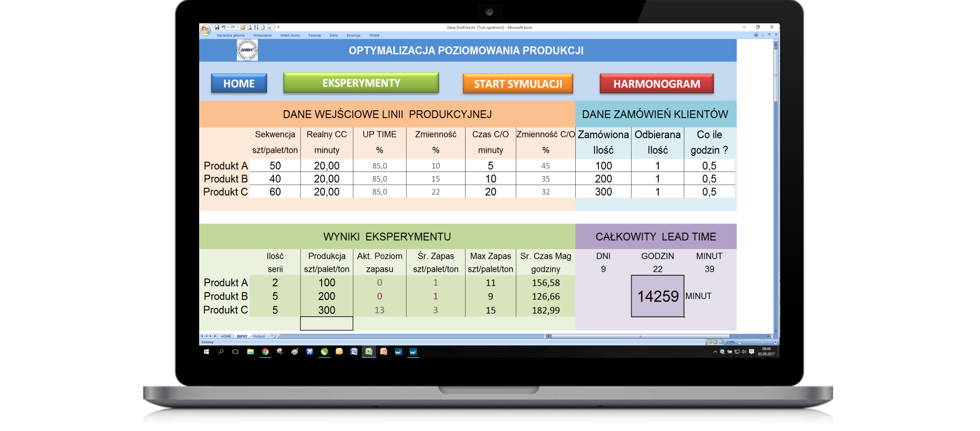This screenshot has height=431, width=980.
Task: Select Zamówiona Ilość cell 200 for Produkt B
Action: [x=603, y=178]
